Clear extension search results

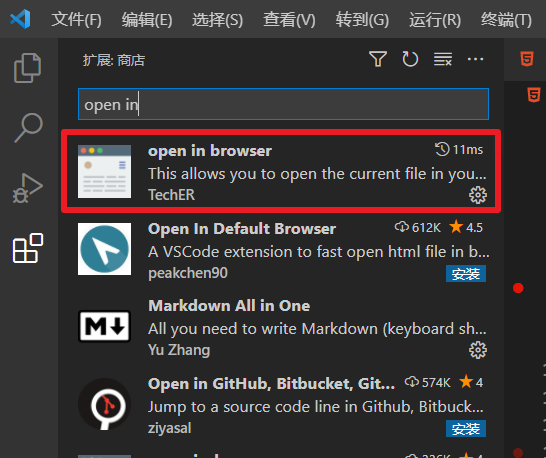(x=443, y=59)
